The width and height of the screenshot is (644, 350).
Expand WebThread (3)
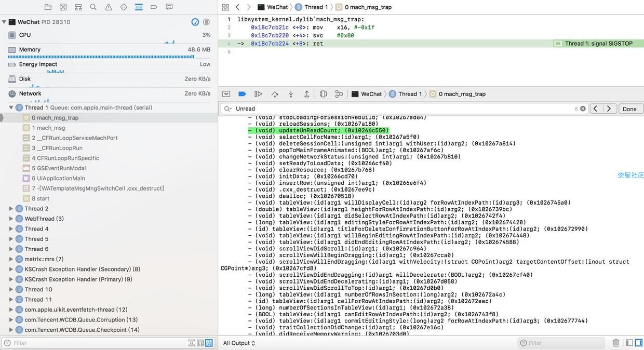11,219
